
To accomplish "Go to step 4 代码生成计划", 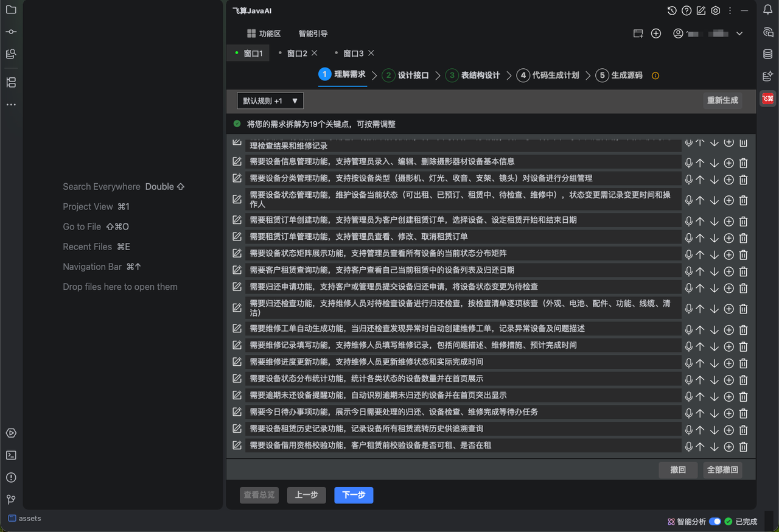I will point(548,75).
